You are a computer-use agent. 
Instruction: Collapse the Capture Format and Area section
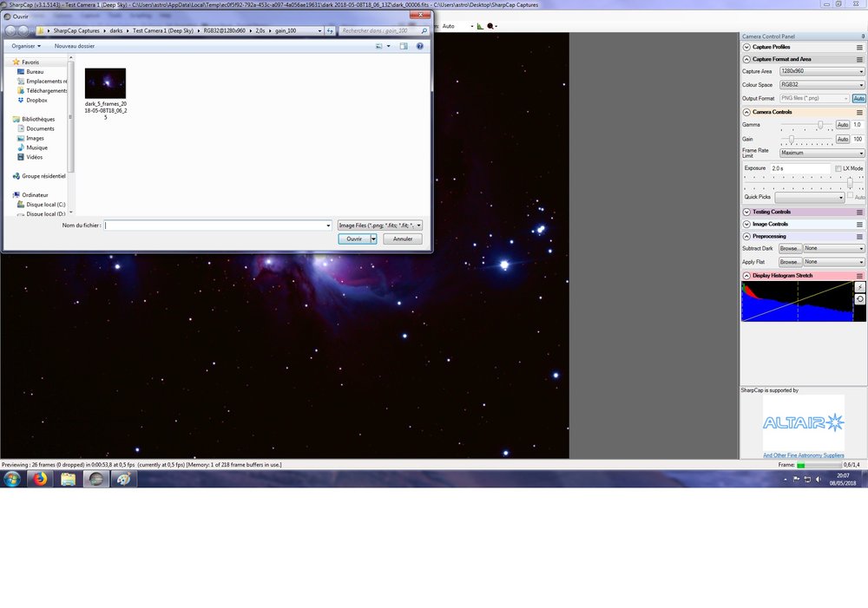click(x=746, y=59)
